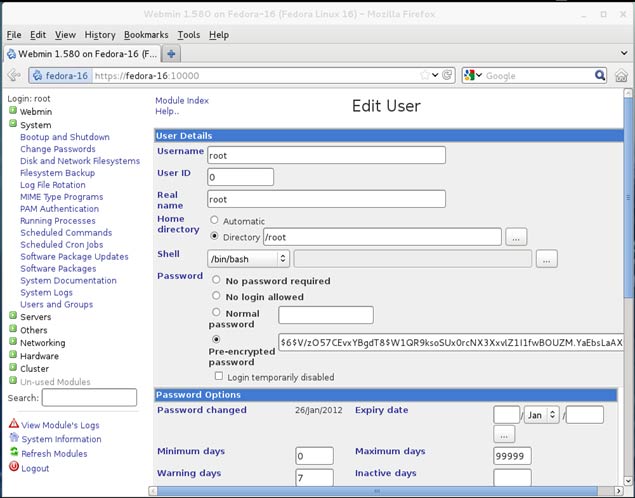Image resolution: width=635 pixels, height=498 pixels.
Task: Click the green Cluster category icon
Action: pyautogui.click(x=13, y=368)
